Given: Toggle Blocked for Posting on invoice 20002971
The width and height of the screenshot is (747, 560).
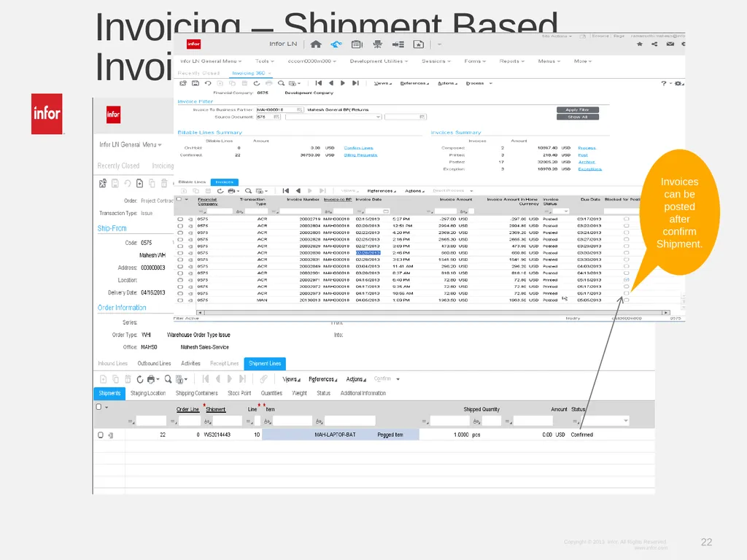Looking at the screenshot, I should click(627, 280).
